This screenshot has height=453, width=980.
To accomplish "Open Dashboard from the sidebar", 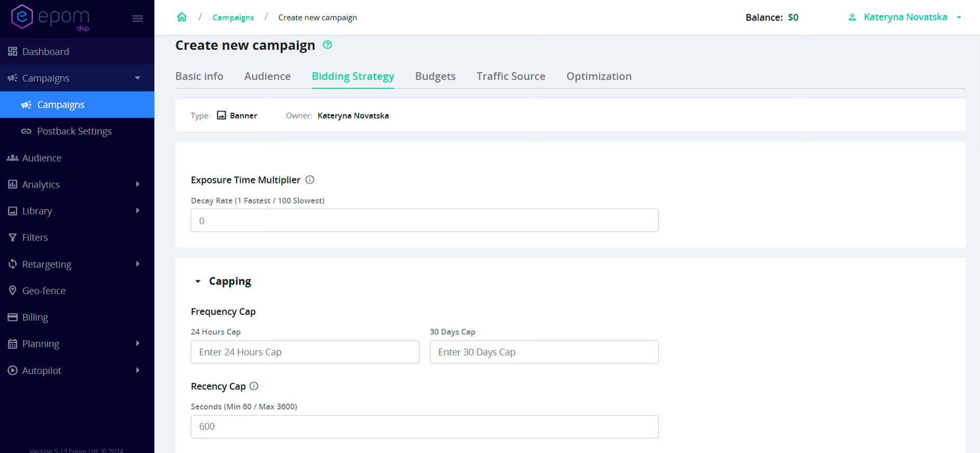I will (x=77, y=51).
